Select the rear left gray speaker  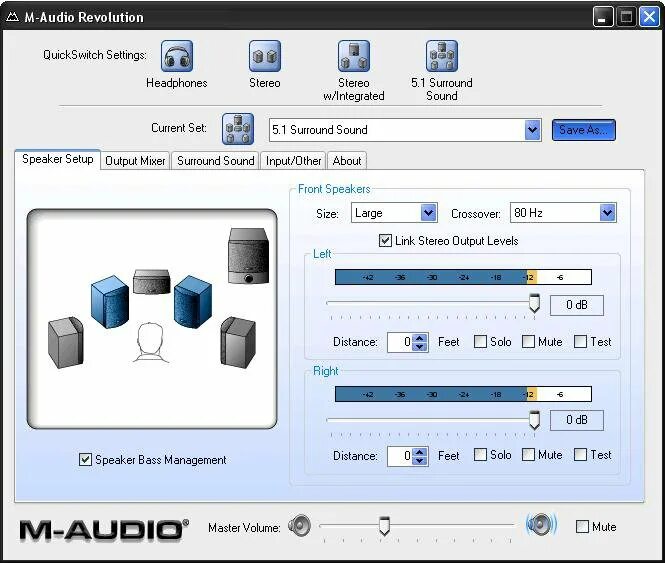point(66,342)
